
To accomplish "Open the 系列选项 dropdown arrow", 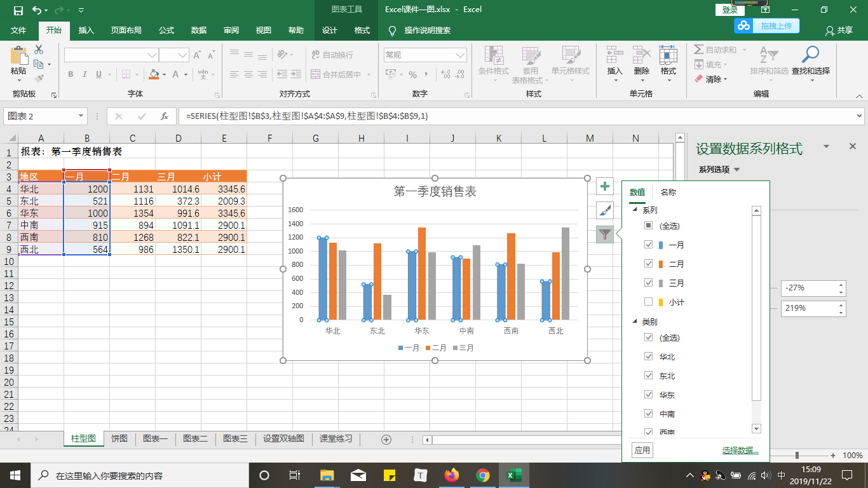I will click(x=737, y=170).
